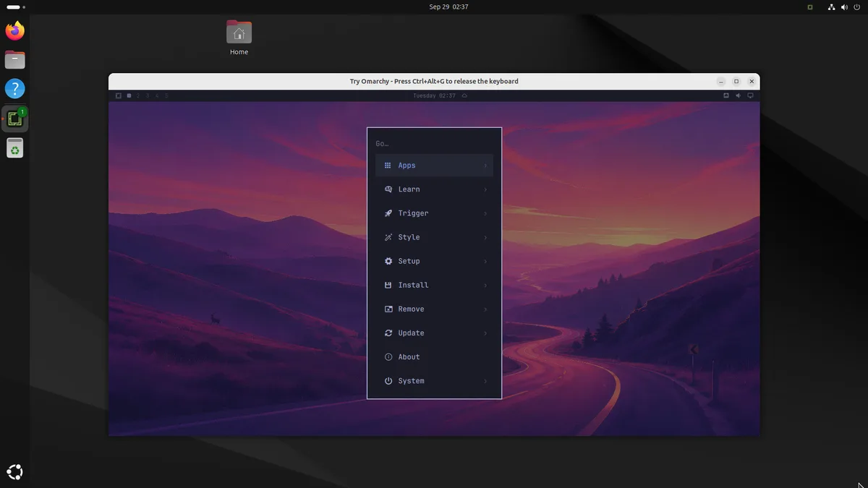
Task: Click the Waybar tray icon left of speaker
Action: pos(726,95)
